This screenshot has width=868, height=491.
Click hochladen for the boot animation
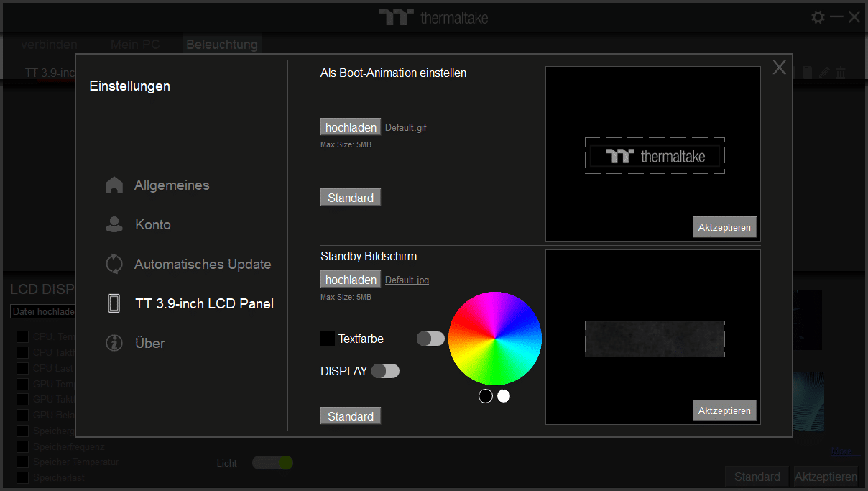click(351, 127)
